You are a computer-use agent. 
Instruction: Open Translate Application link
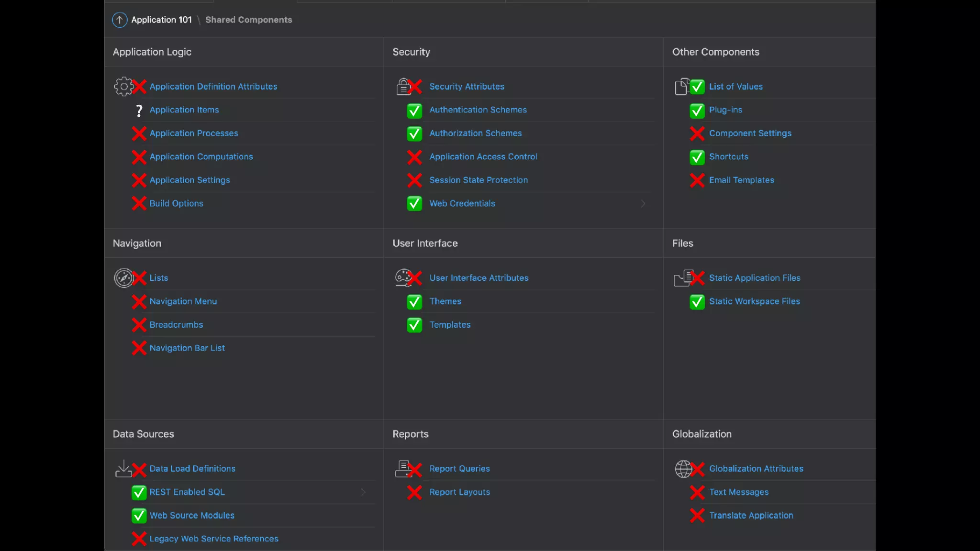point(751,516)
